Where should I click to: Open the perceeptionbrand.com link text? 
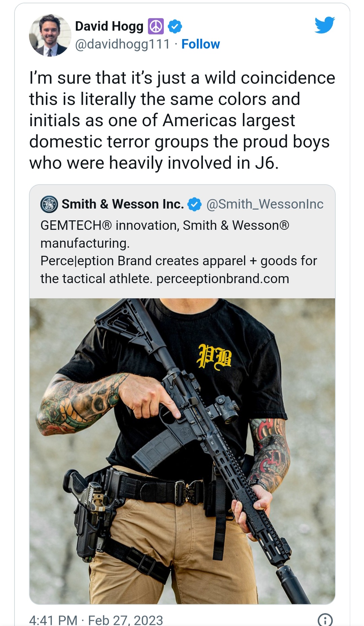pos(223,279)
